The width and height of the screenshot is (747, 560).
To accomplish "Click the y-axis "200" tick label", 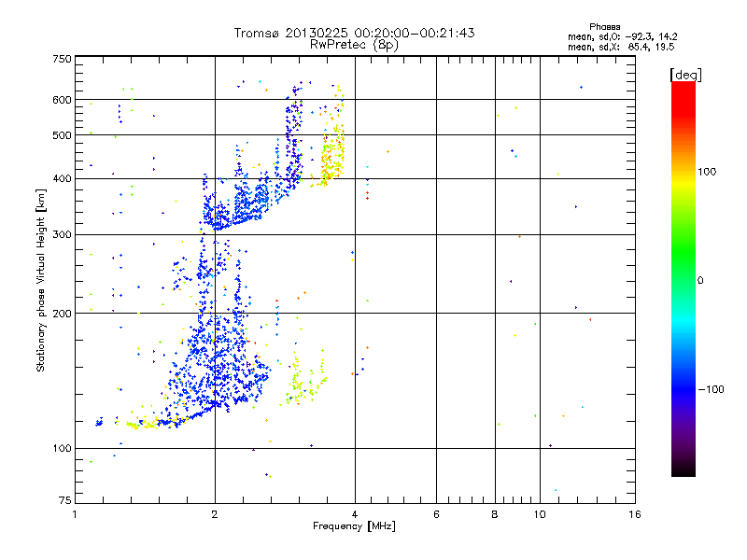I will coord(62,314).
